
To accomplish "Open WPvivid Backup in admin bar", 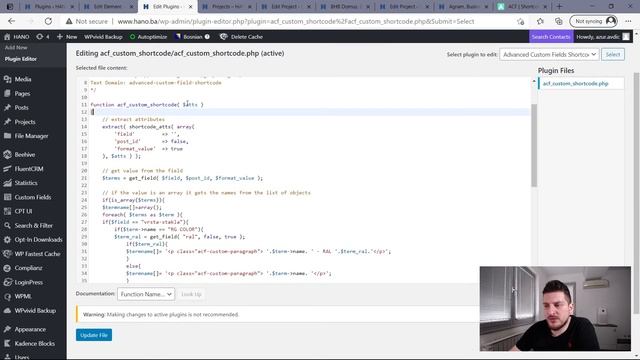I will pos(103,37).
